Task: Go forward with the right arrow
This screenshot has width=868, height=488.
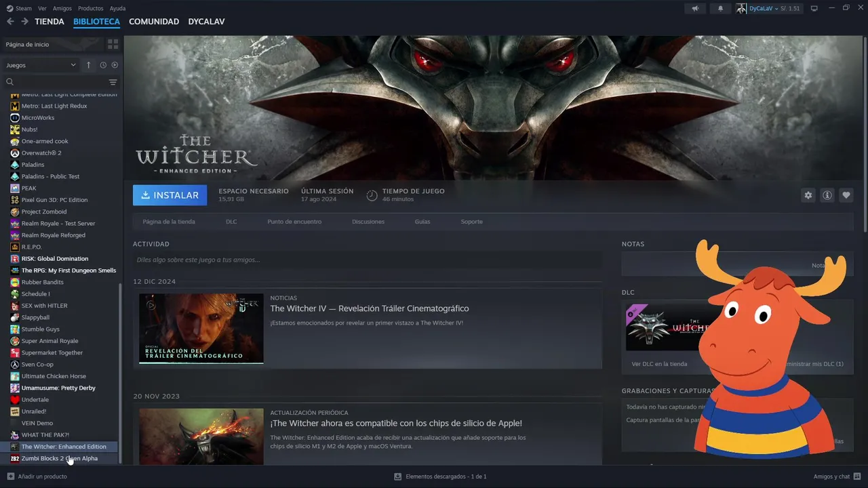Action: 24,22
